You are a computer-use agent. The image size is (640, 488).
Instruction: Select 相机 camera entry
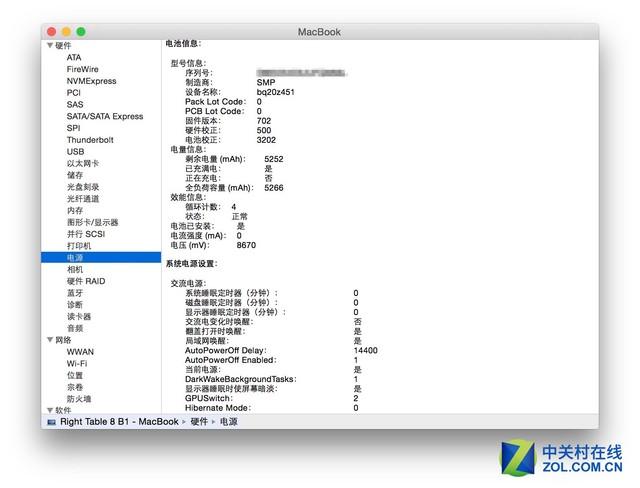pos(75,269)
